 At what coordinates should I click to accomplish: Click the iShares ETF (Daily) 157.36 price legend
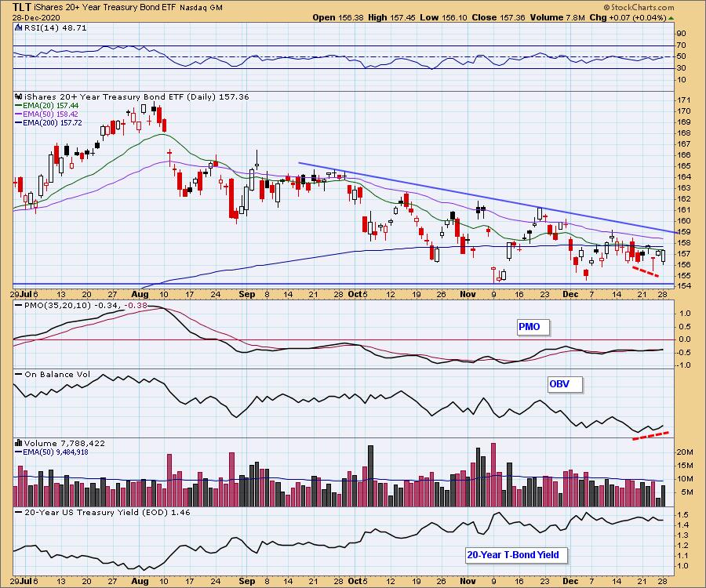[136, 96]
